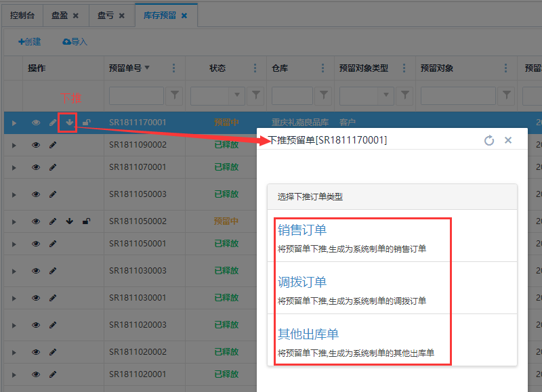Click filter icon under 预留单号 column
This screenshot has width=542, height=392.
tap(175, 95)
